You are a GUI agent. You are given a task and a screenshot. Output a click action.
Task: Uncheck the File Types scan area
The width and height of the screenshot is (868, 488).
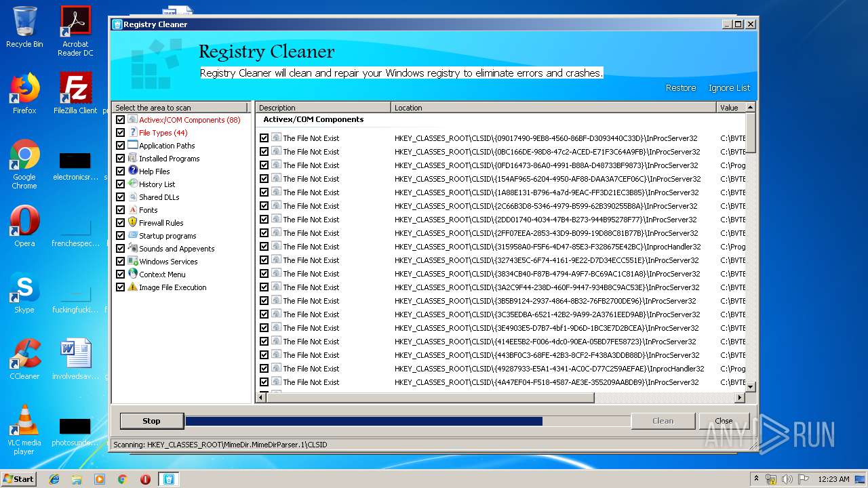[121, 133]
